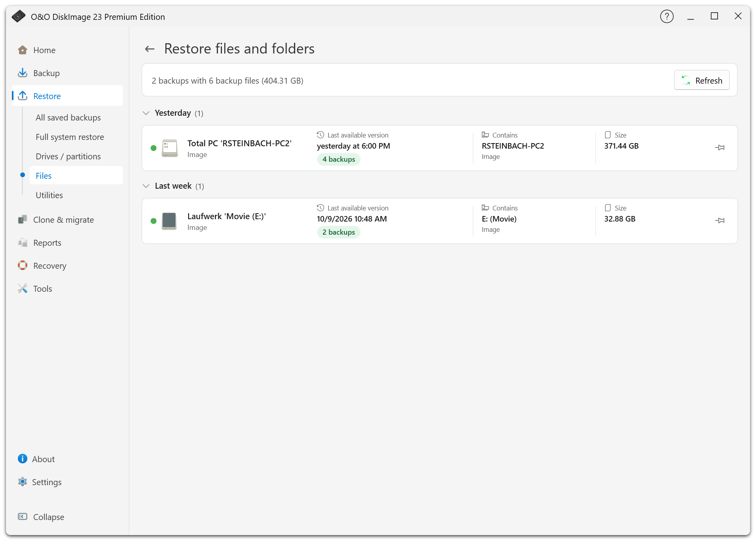Click '10/9/2026 10:48 AM' version text
This screenshot has width=756, height=541.
pos(352,219)
